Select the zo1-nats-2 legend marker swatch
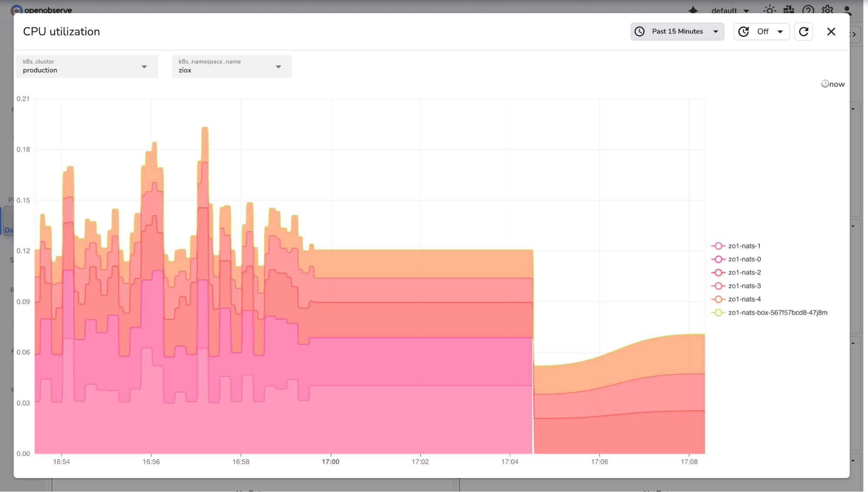 (x=719, y=272)
